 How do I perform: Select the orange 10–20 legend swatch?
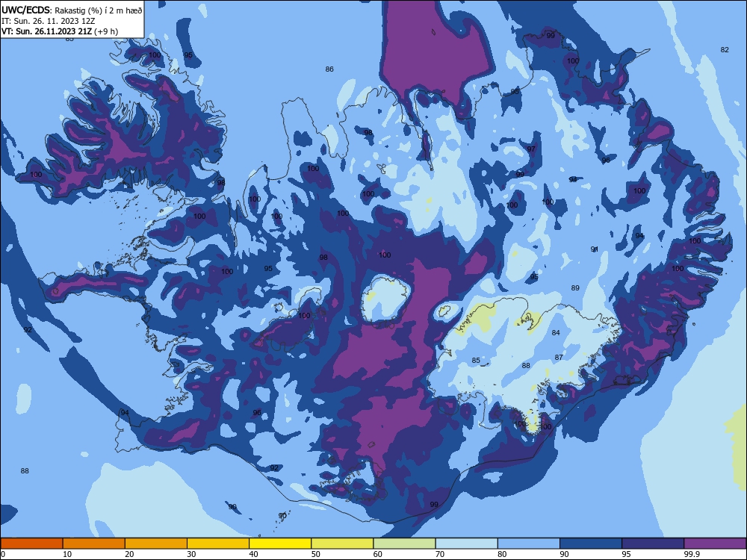coord(94,544)
